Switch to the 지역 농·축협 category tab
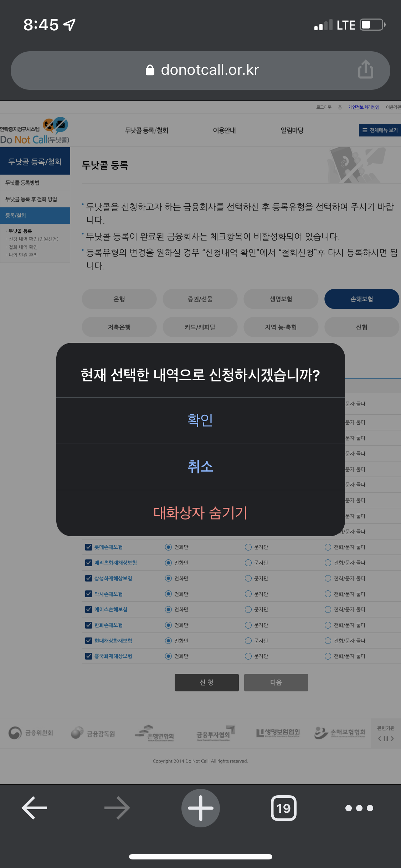401x868 pixels. (x=281, y=327)
